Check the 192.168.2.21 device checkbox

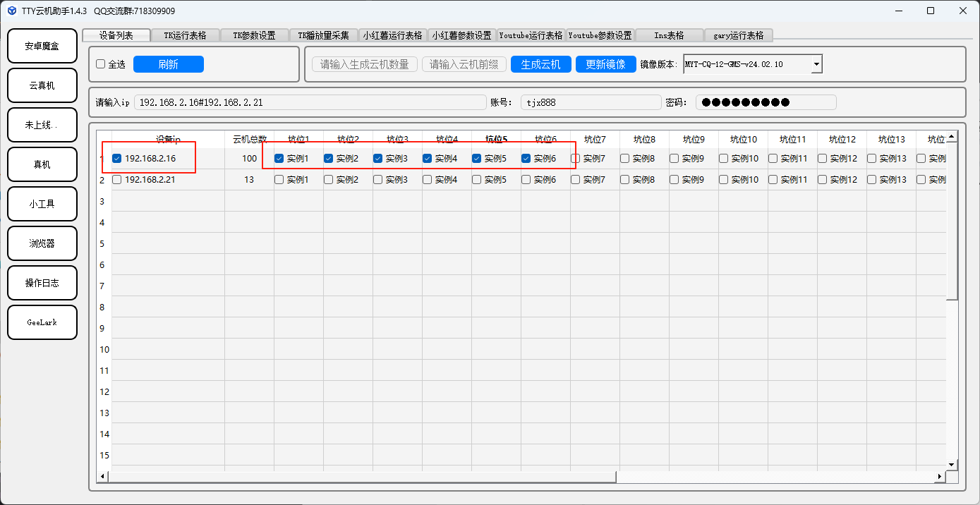pyautogui.click(x=117, y=180)
